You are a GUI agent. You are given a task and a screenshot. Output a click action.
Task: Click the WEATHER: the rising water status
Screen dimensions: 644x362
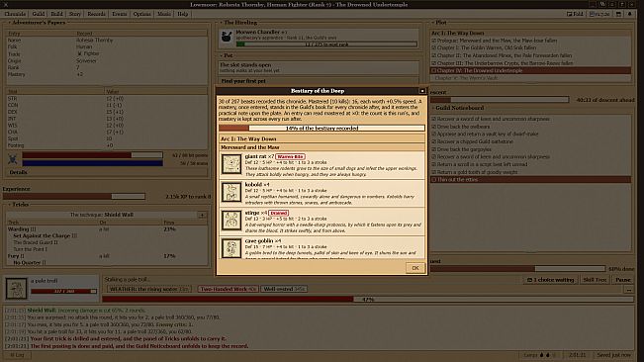149,289
